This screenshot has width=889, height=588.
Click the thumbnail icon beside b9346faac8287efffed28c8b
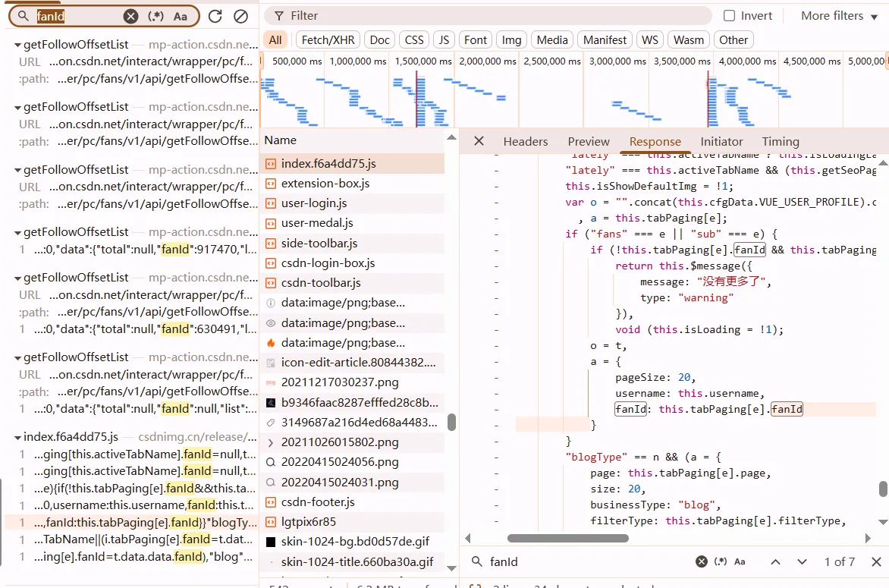(271, 403)
